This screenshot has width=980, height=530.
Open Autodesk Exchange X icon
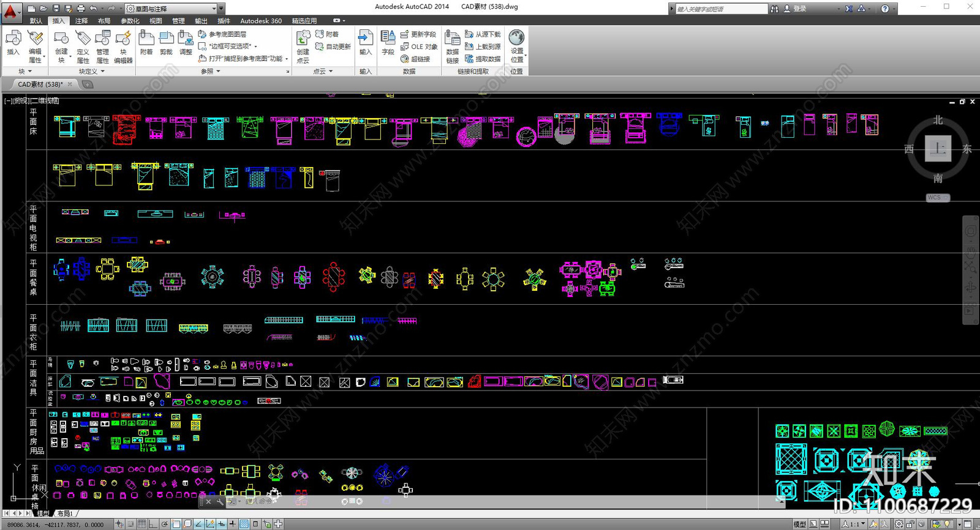[x=849, y=9]
